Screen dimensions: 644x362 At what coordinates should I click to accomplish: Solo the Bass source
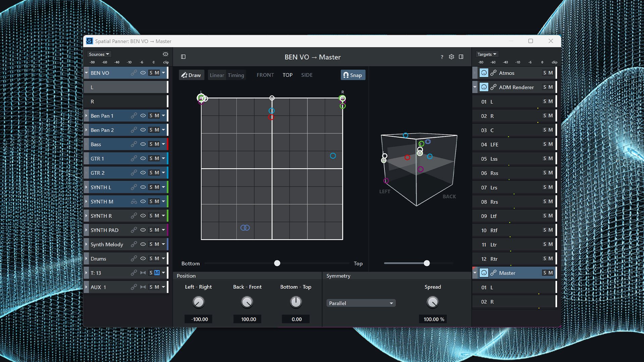click(x=151, y=144)
